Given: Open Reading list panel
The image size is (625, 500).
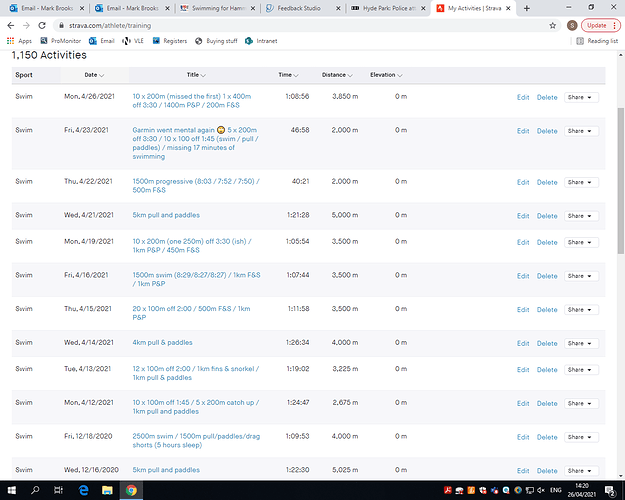Looking at the screenshot, I should (597, 41).
